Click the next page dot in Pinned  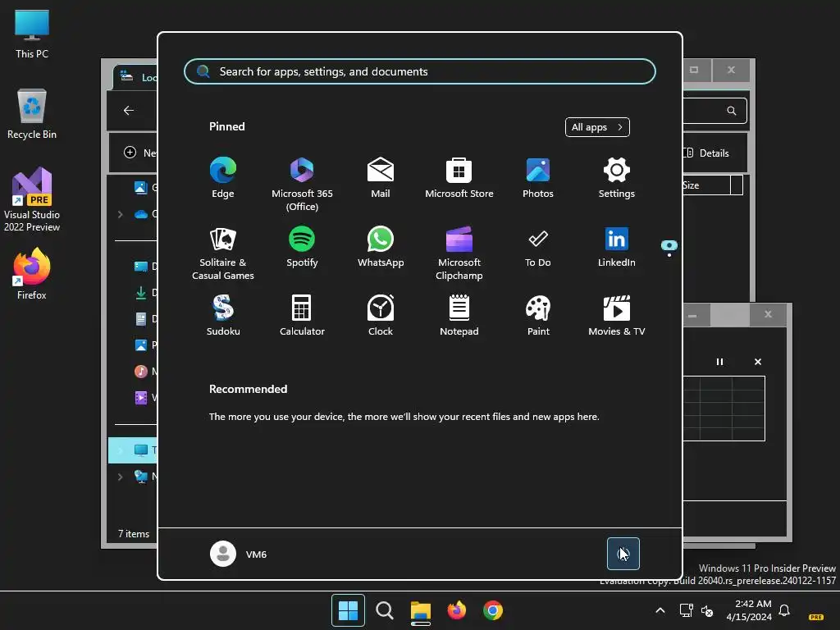pos(669,255)
